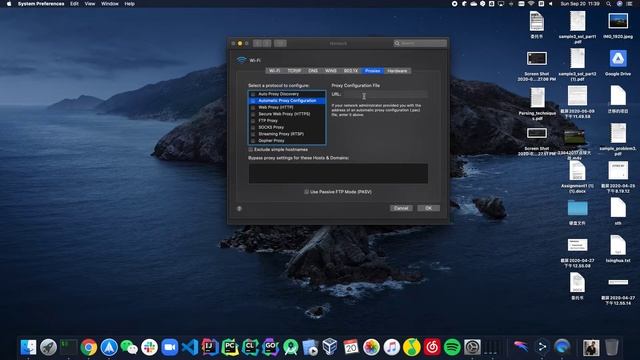Switch to the Hardware tab
Image resolution: width=640 pixels, height=360 pixels.
[x=397, y=71]
